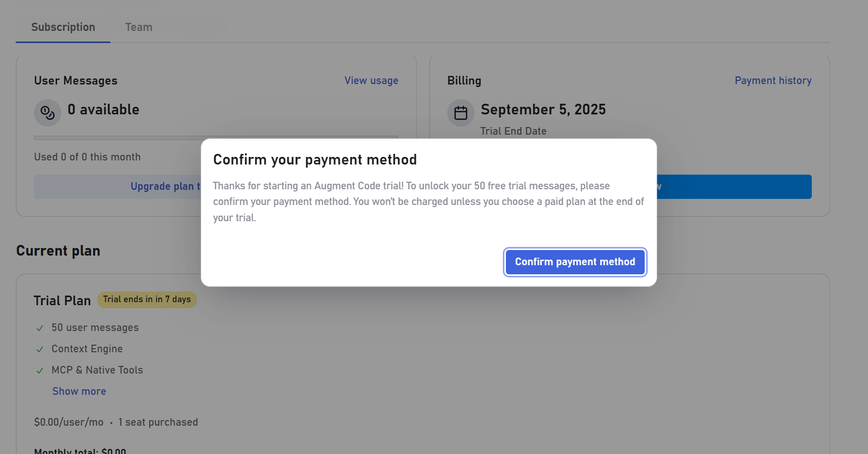Click the September 5, 2025 trial date
Image resolution: width=868 pixels, height=454 pixels.
543,110
